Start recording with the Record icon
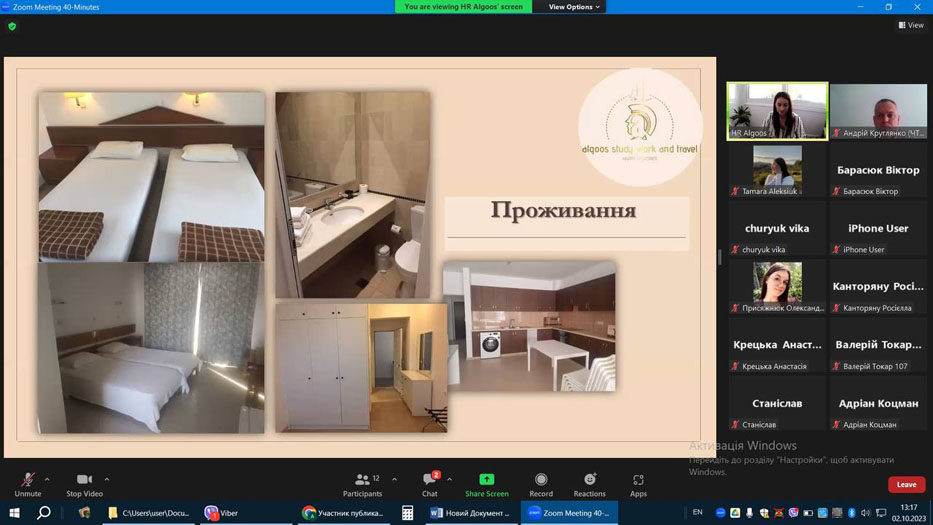This screenshot has height=525, width=933. (x=541, y=479)
